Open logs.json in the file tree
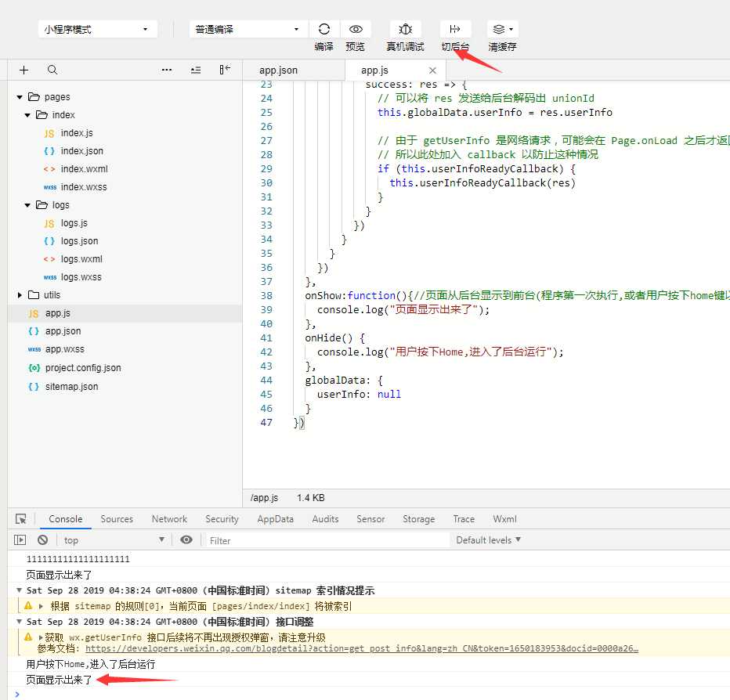 point(79,241)
